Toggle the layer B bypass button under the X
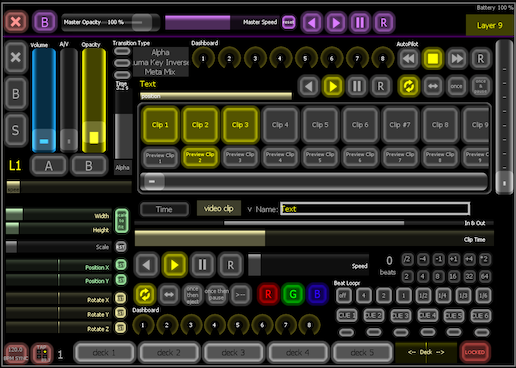The height and width of the screenshot is (368, 516). 16,94
